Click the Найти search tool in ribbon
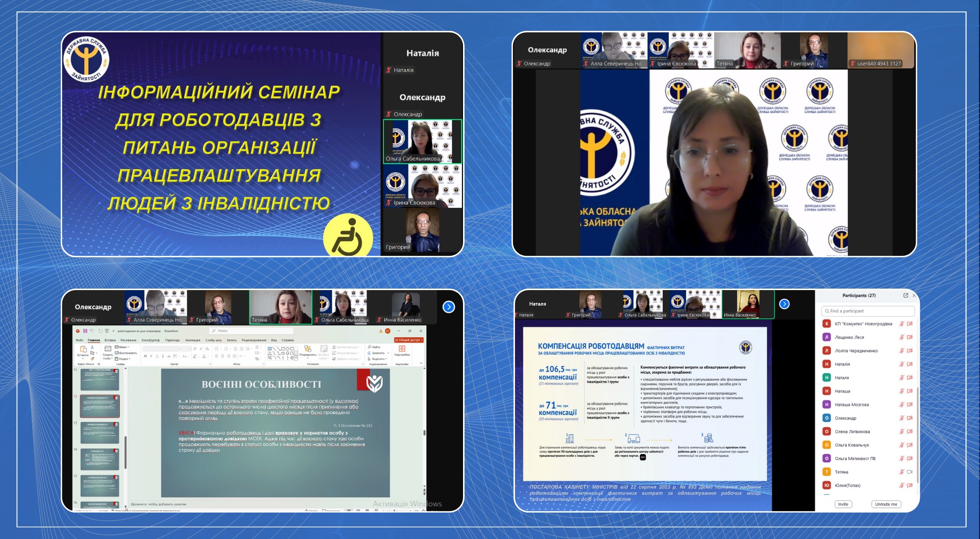This screenshot has height=539, width=980. pos(374,347)
